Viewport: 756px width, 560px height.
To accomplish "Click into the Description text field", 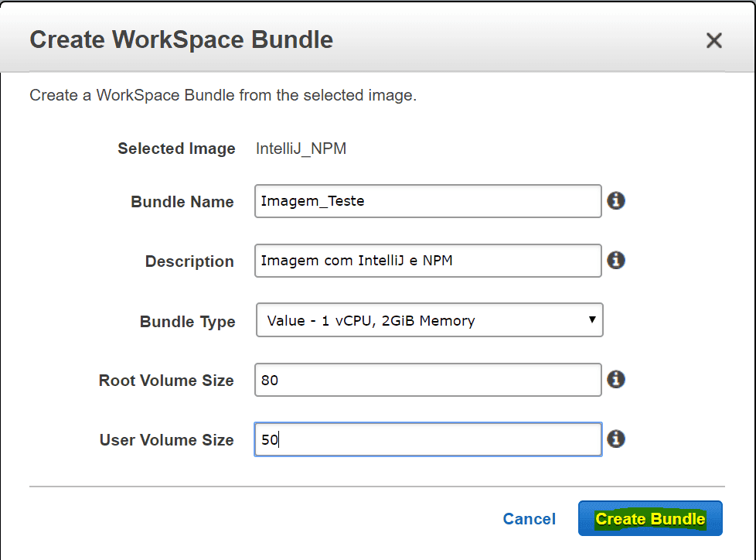I will tap(427, 261).
